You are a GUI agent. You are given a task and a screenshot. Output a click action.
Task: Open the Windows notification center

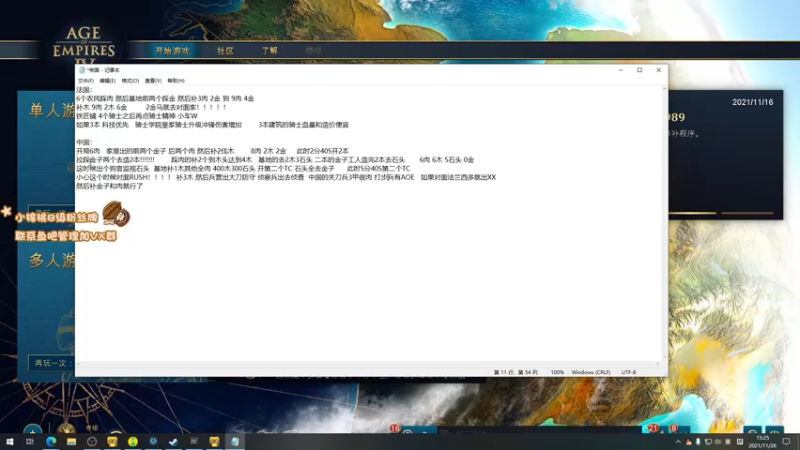[x=786, y=442]
